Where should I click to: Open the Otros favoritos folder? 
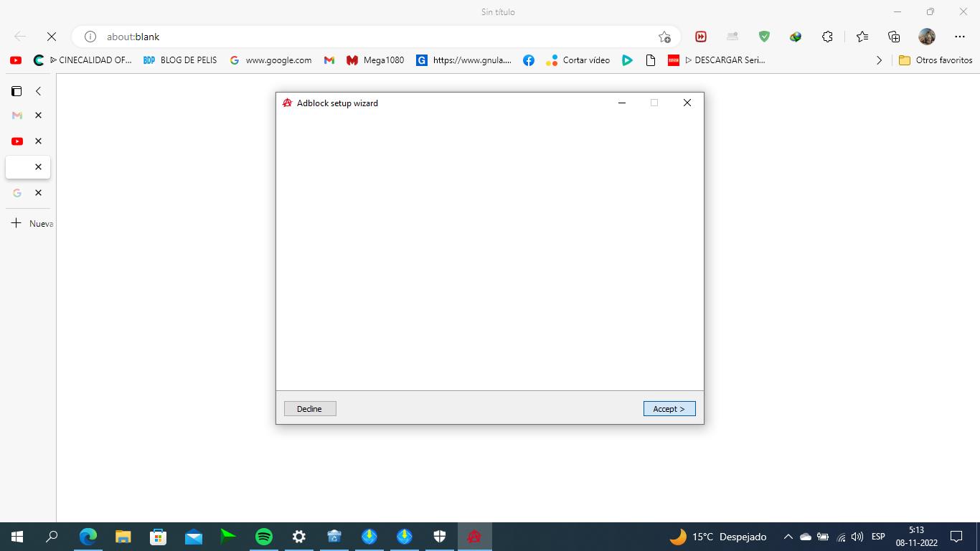pos(936,60)
